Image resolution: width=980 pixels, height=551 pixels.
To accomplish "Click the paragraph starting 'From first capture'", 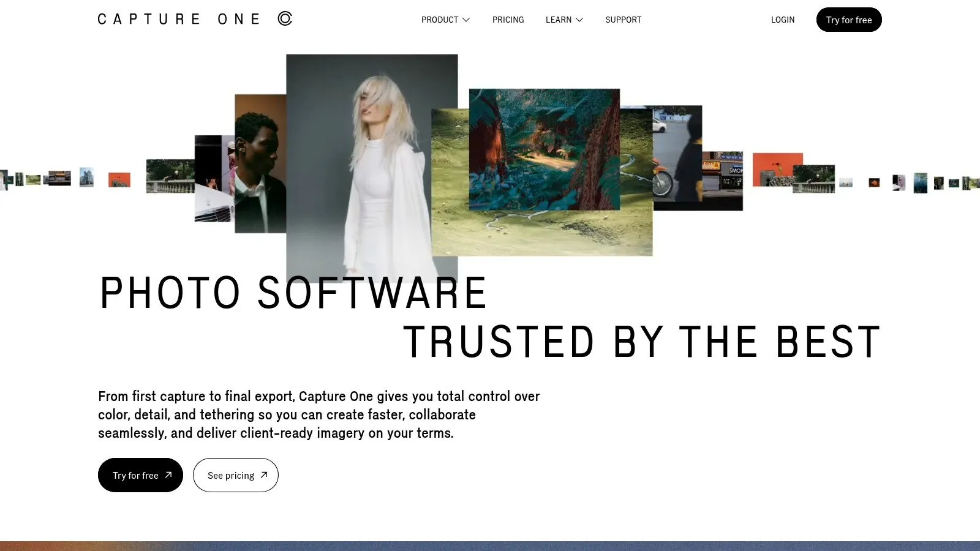I will (x=318, y=414).
